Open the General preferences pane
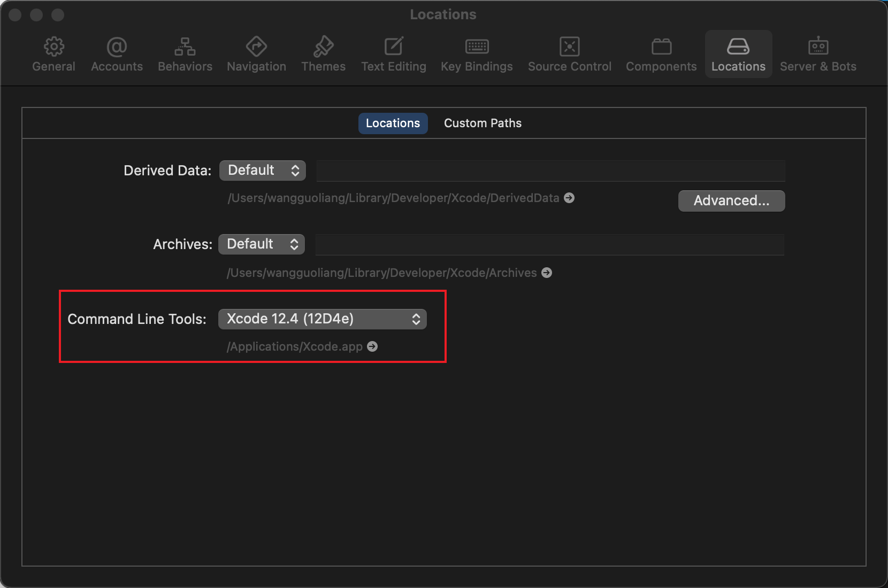Viewport: 888px width, 588px height. 53,53
